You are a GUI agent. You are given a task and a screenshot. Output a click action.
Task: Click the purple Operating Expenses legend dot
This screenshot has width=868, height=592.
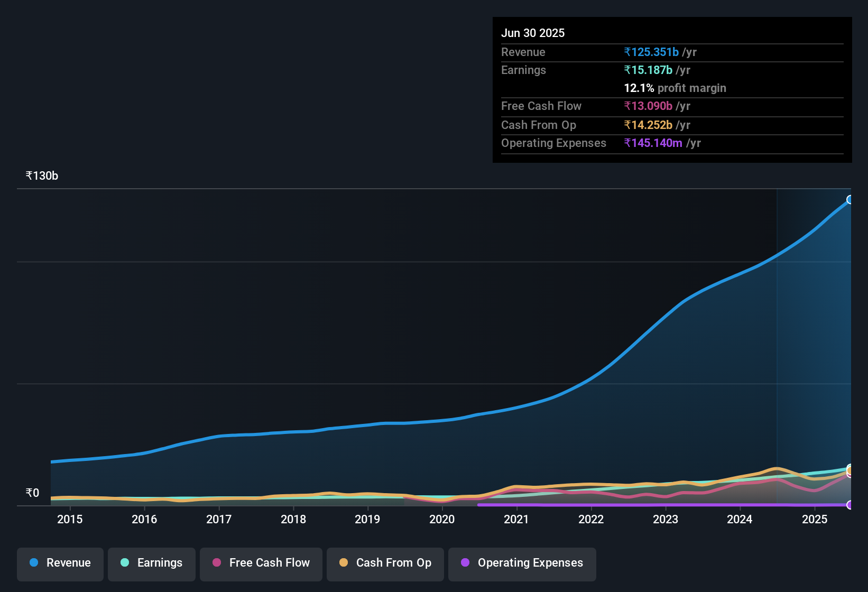click(x=465, y=563)
